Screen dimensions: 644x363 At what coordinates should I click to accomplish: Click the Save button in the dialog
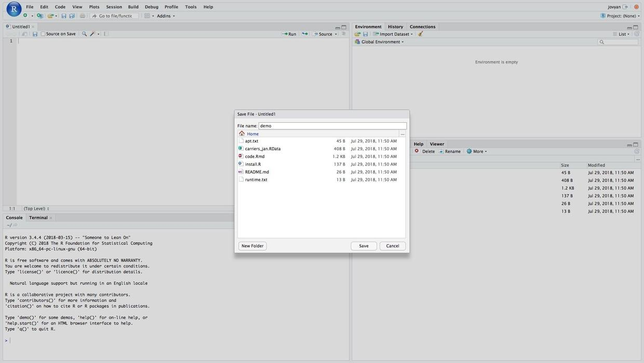pos(364,246)
